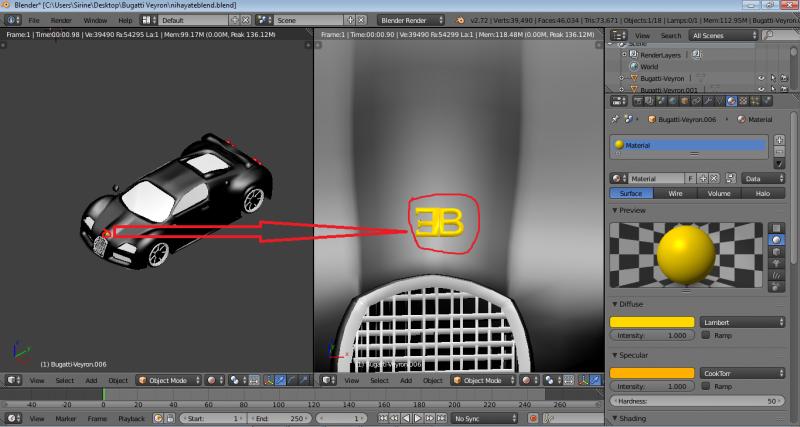This screenshot has height=427, width=800.
Task: Click the Volume material type button
Action: click(719, 193)
